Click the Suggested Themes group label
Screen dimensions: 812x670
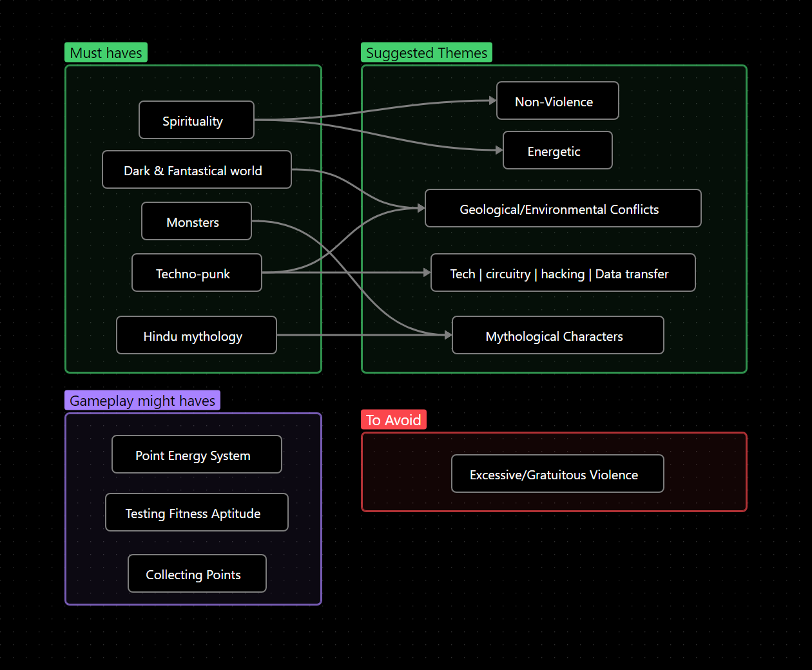pos(427,53)
